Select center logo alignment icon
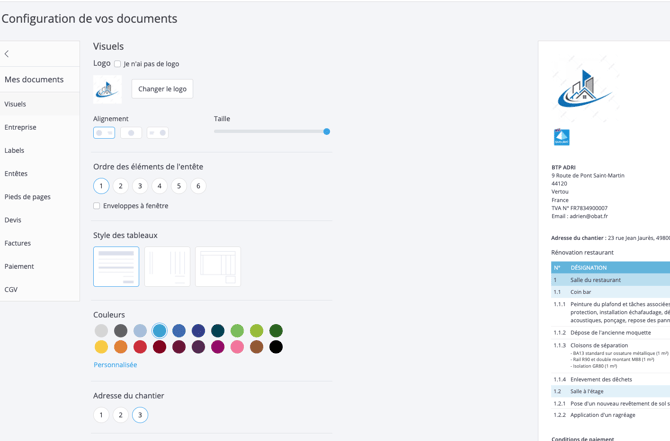670x441 pixels. click(x=131, y=133)
